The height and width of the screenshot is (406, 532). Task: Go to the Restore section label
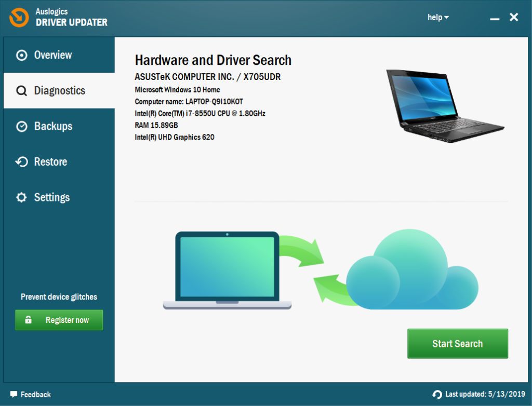[50, 162]
